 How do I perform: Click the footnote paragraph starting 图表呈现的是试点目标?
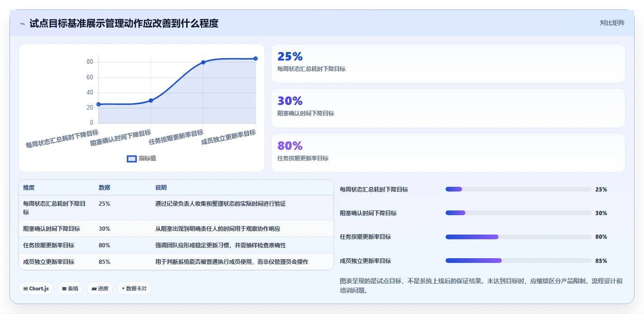click(481, 286)
